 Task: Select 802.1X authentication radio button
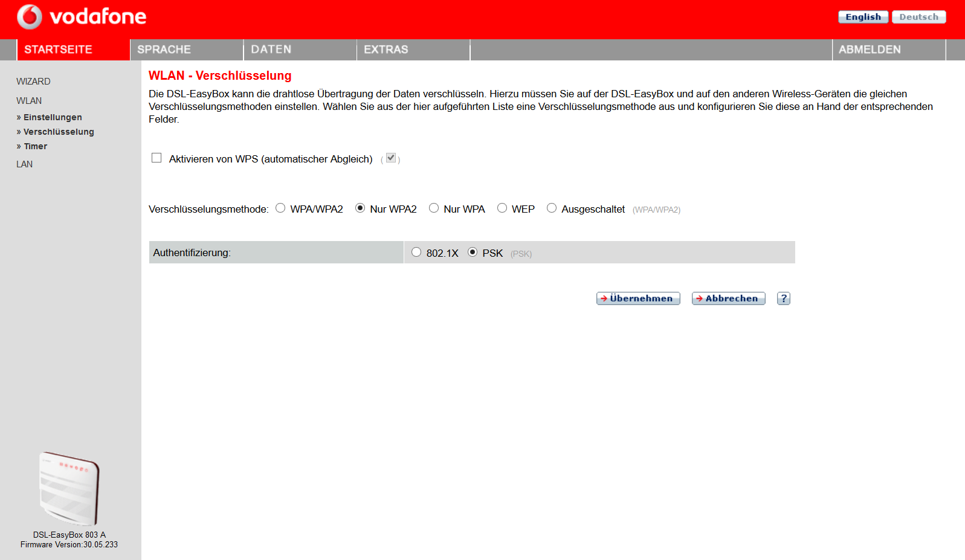pos(416,253)
